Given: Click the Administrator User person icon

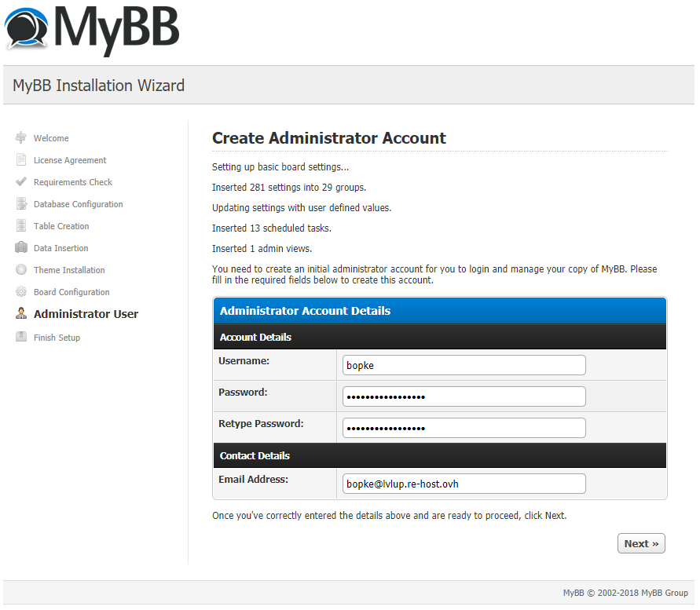Looking at the screenshot, I should coord(21,314).
